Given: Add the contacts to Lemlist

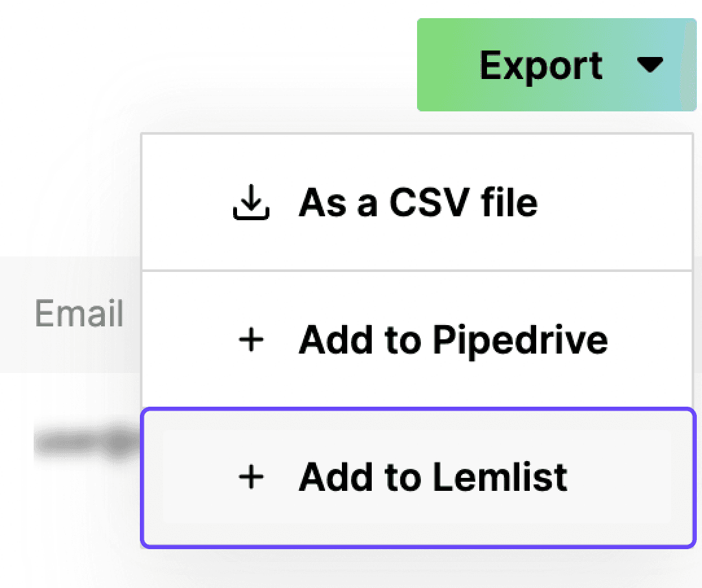Looking at the screenshot, I should click(x=432, y=477).
